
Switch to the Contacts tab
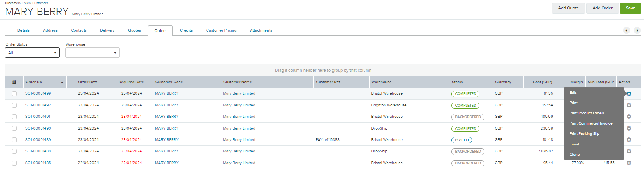point(79,30)
